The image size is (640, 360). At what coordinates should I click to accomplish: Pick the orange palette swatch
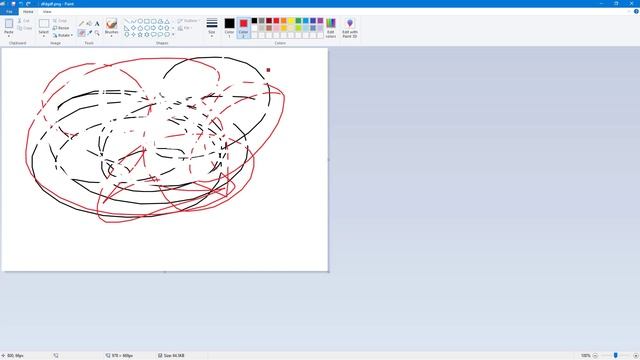click(284, 20)
